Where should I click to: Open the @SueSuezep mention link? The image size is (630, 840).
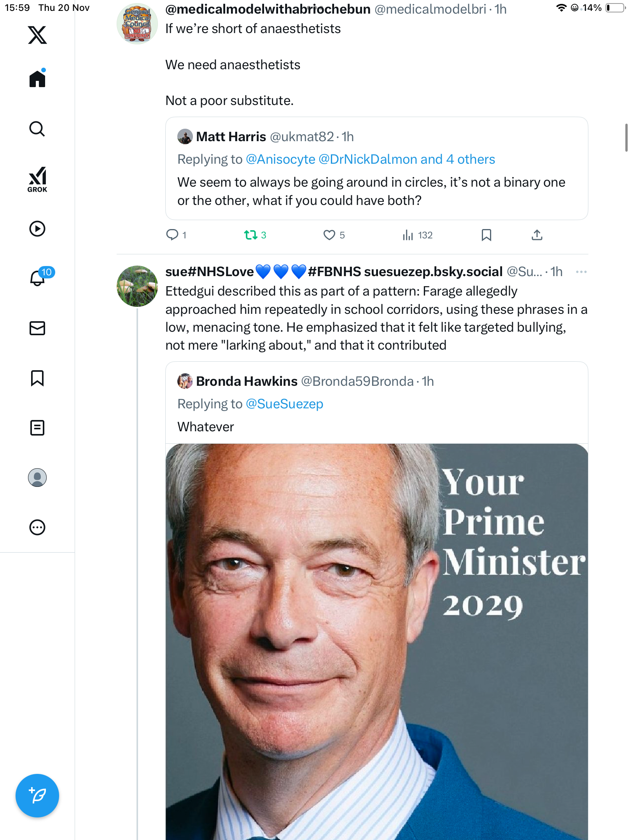click(284, 404)
